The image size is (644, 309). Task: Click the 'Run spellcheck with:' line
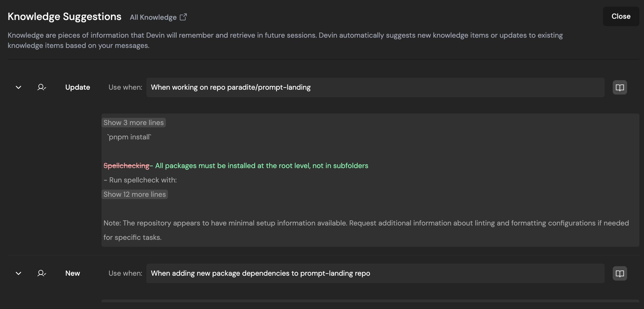coord(140,180)
